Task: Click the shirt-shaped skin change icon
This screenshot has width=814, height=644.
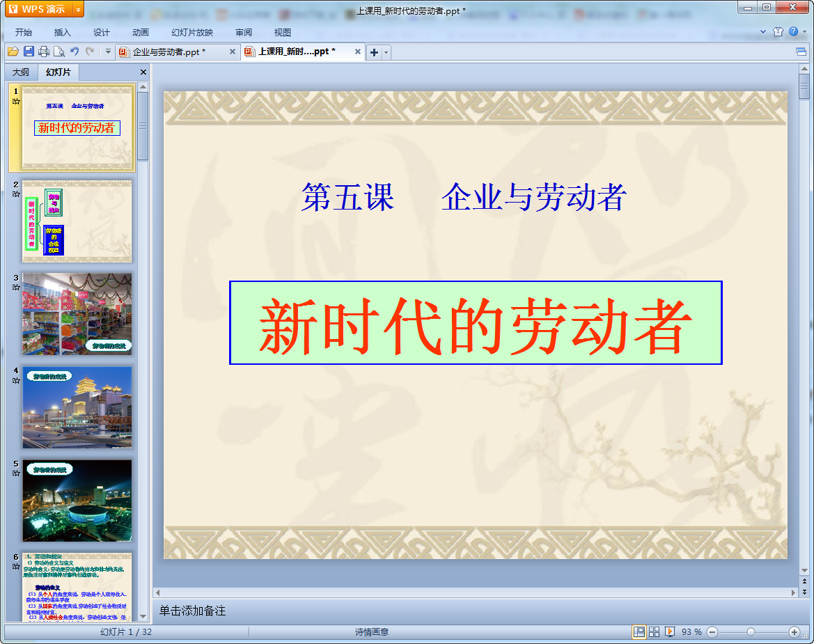Action: click(778, 31)
